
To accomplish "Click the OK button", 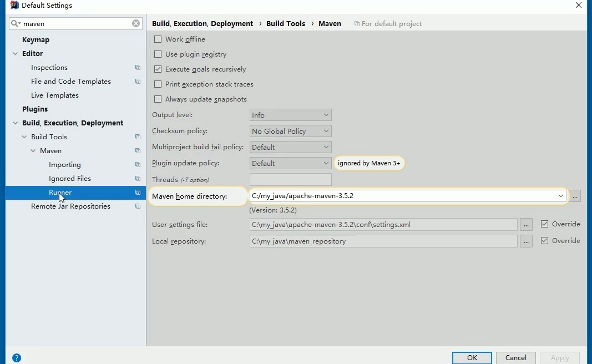I will pyautogui.click(x=472, y=357).
